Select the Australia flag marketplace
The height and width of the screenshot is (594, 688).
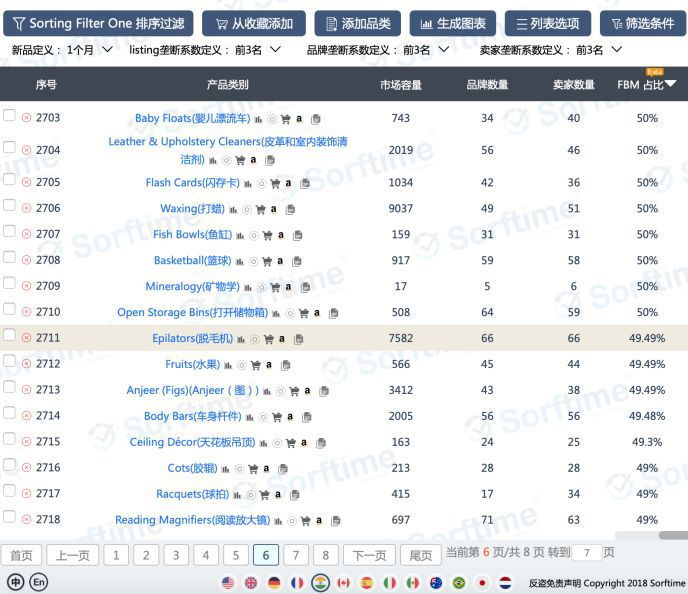[x=436, y=583]
